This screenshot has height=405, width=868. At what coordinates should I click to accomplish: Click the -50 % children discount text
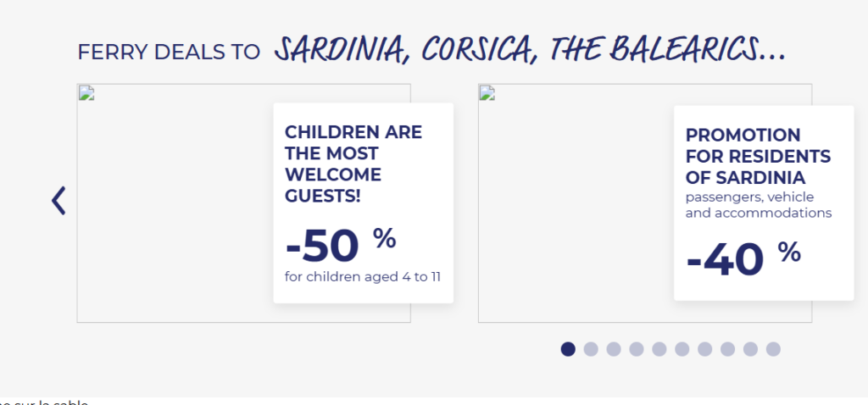point(340,245)
